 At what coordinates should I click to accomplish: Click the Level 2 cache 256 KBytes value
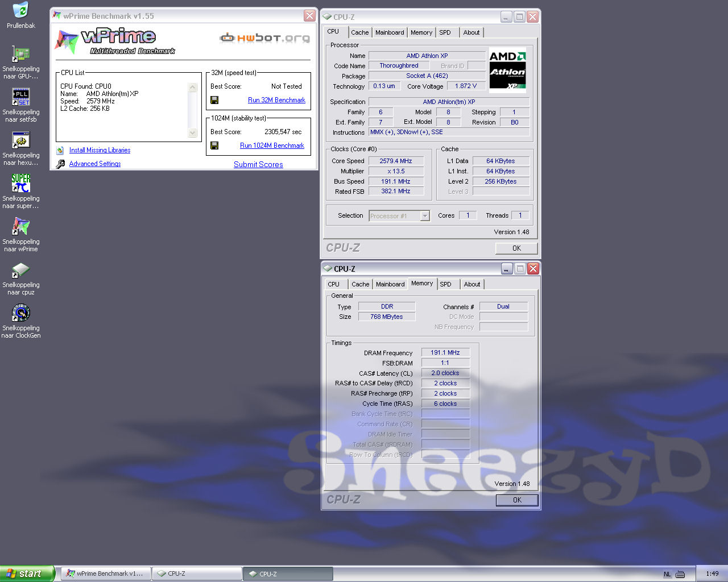tap(500, 182)
